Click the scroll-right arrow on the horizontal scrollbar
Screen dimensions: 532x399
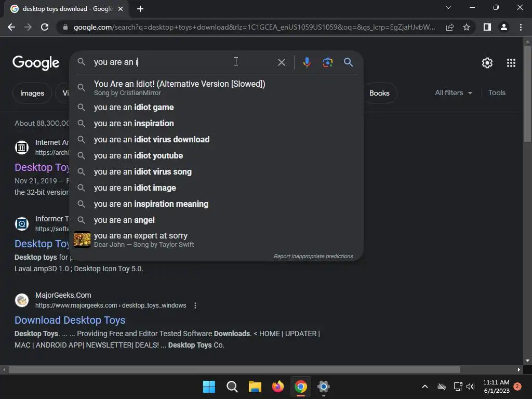(x=519, y=369)
